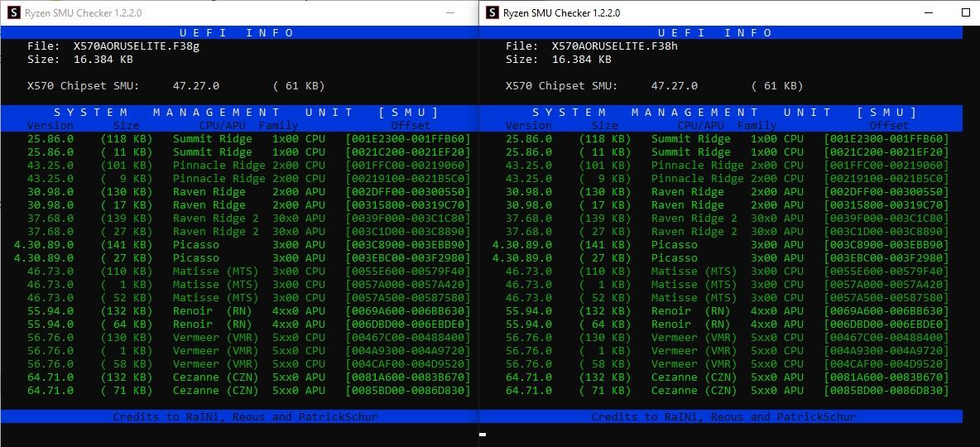Click the (141 KB) size cell in the F38h window

(606, 244)
